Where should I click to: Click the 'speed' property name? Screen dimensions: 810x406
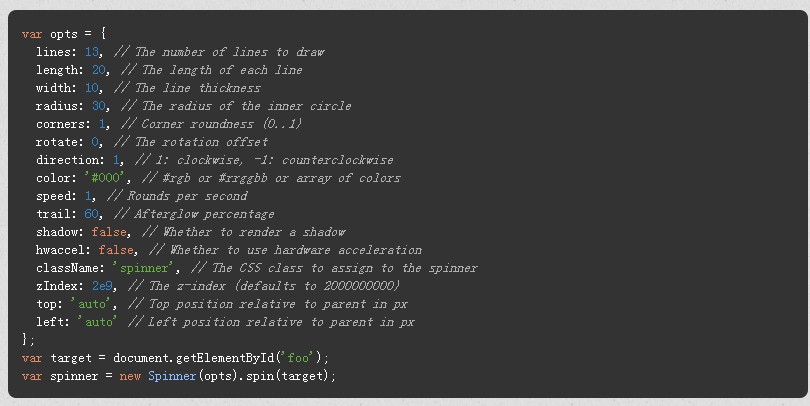(56, 196)
